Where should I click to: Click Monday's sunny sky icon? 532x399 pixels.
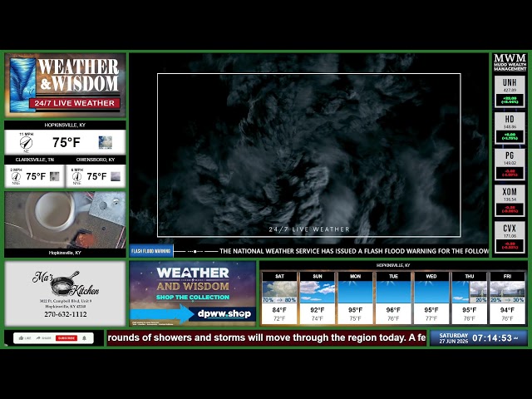(x=355, y=292)
